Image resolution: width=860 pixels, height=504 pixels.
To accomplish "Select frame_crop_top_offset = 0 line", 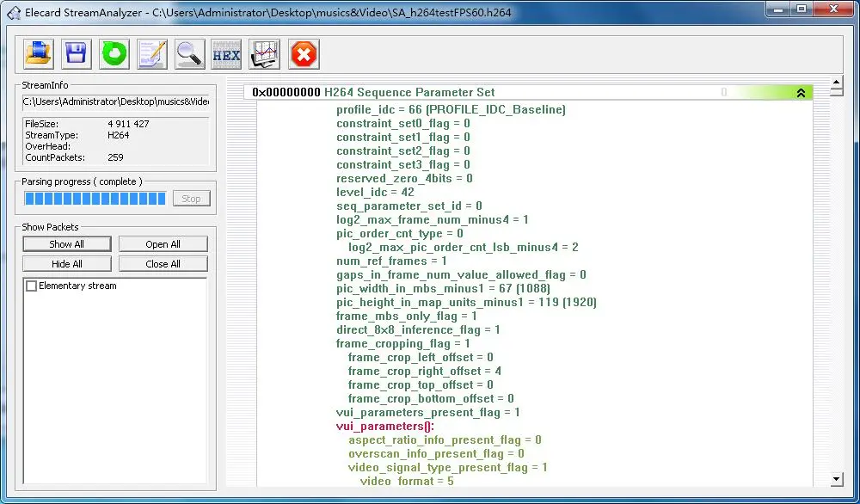I will (421, 385).
